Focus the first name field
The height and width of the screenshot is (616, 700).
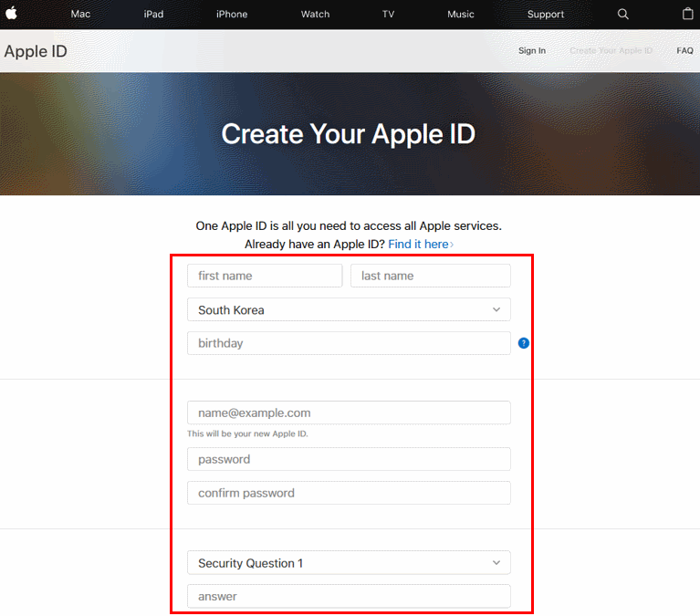point(265,276)
